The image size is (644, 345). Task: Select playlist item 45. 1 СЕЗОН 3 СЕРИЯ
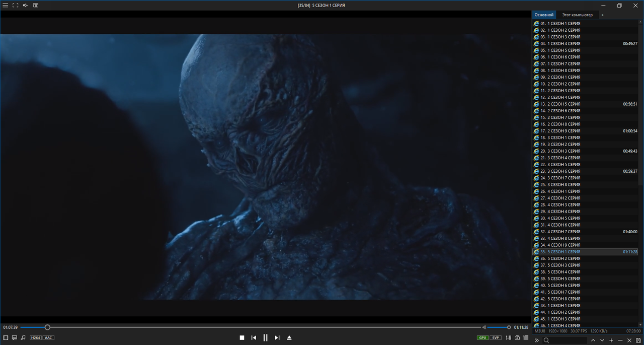586,319
